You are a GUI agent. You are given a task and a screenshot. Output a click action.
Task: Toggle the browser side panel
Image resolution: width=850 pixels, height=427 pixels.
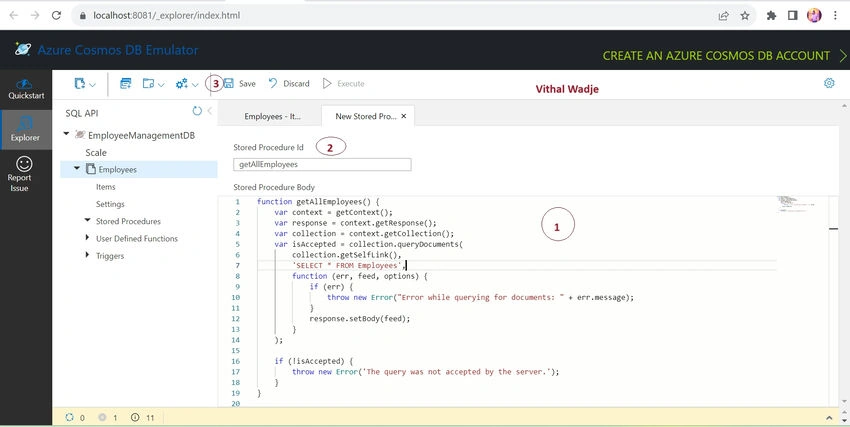(x=793, y=16)
